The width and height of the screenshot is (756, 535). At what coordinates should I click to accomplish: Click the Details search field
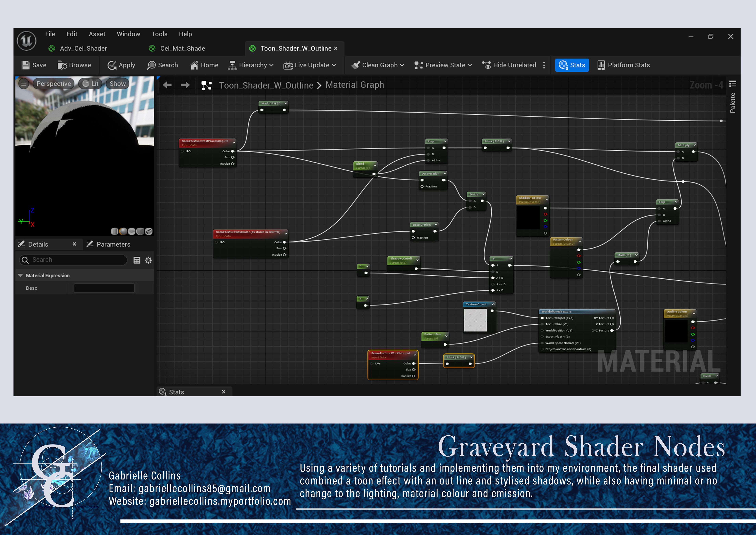point(73,260)
